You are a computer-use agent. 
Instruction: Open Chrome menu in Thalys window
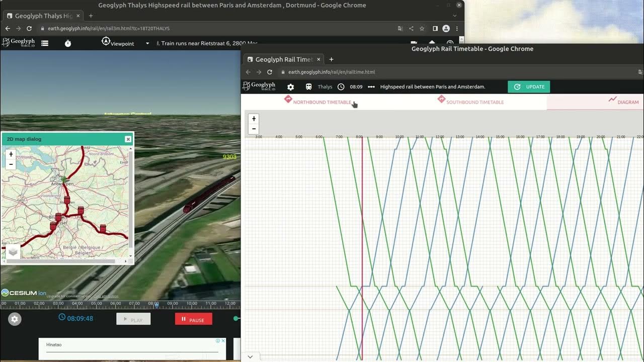click(457, 29)
